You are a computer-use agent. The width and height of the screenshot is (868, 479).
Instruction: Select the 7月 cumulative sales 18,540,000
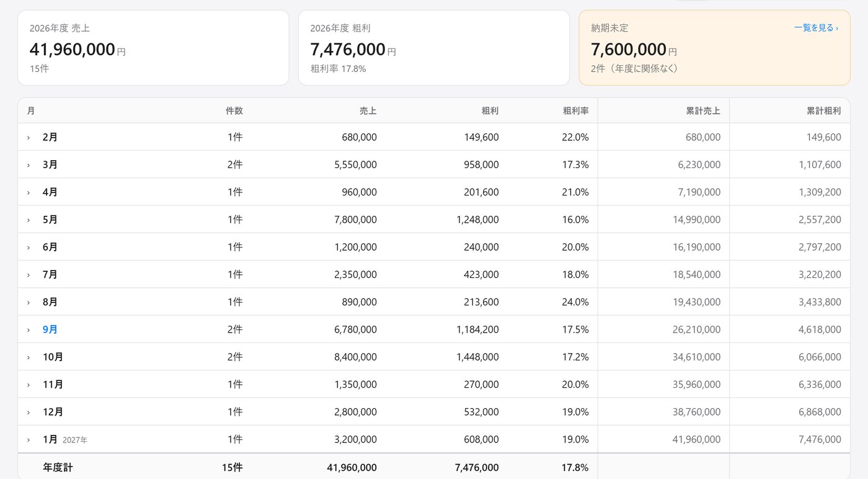click(x=696, y=275)
